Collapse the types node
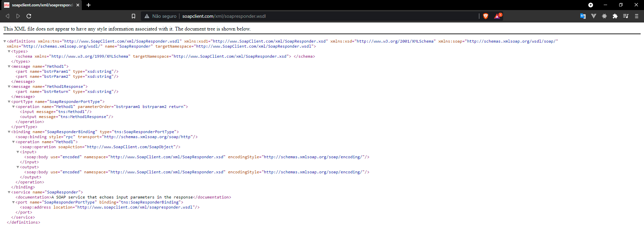The height and width of the screenshot is (229, 644). (9, 51)
